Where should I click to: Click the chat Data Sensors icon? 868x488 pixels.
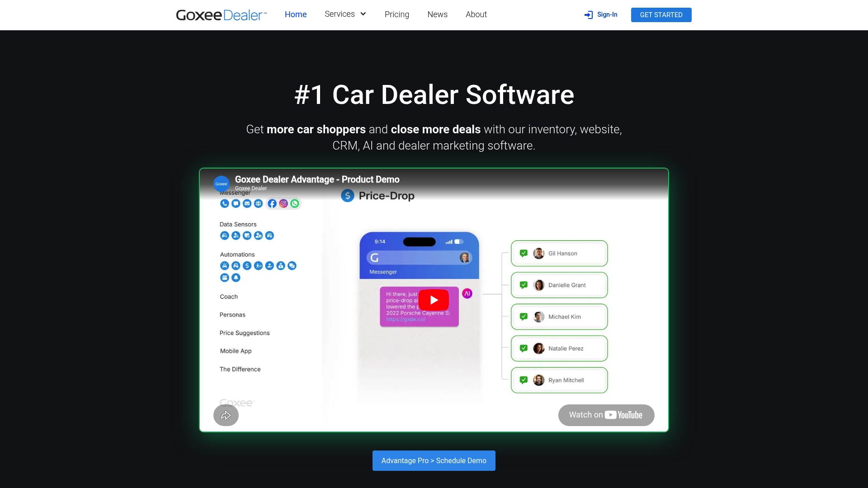tap(247, 235)
